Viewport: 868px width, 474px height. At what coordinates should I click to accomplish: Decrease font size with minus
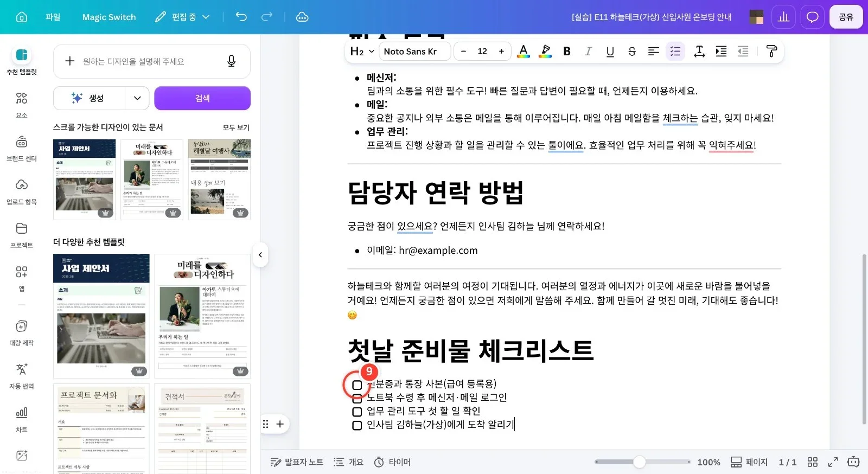click(463, 52)
